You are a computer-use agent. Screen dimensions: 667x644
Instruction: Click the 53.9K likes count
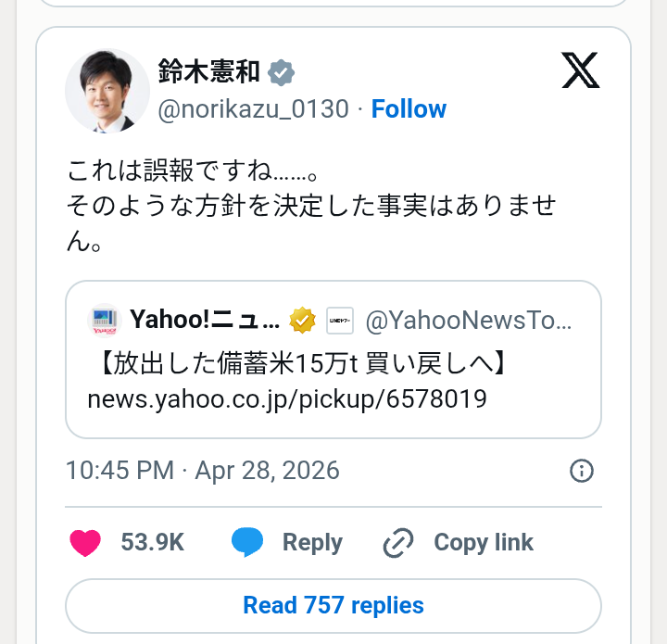(x=152, y=542)
